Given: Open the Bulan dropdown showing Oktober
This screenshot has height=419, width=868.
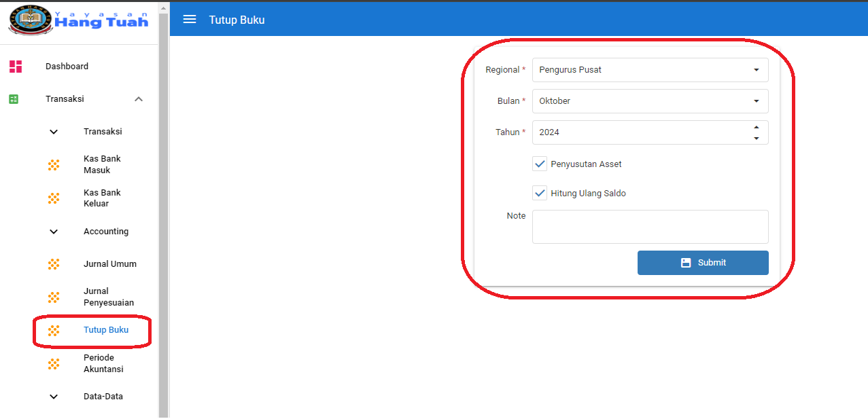Looking at the screenshot, I should [650, 101].
